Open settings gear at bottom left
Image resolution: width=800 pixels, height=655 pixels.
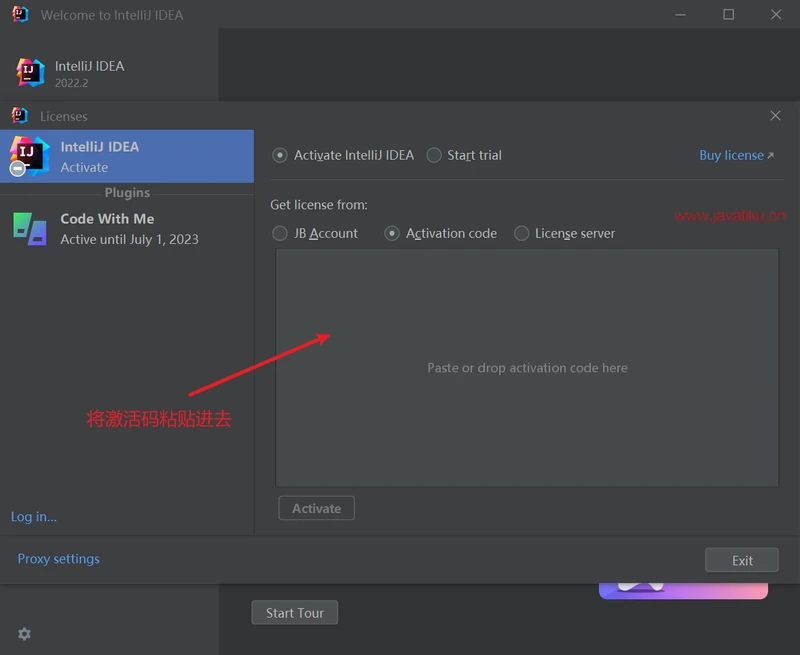coord(24,634)
